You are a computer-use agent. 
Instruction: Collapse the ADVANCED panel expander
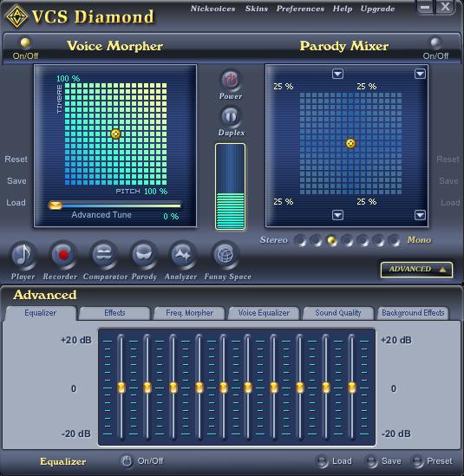[416, 270]
